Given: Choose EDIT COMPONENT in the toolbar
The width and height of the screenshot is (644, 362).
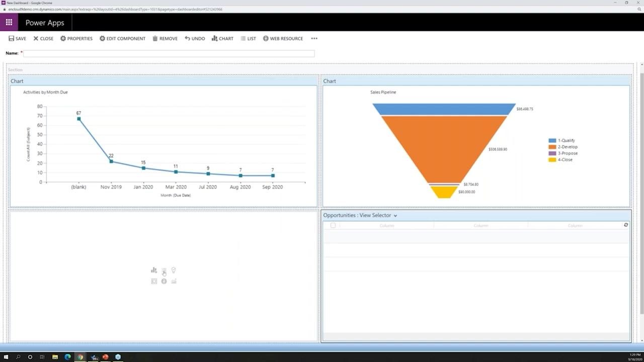Looking at the screenshot, I should [122, 38].
